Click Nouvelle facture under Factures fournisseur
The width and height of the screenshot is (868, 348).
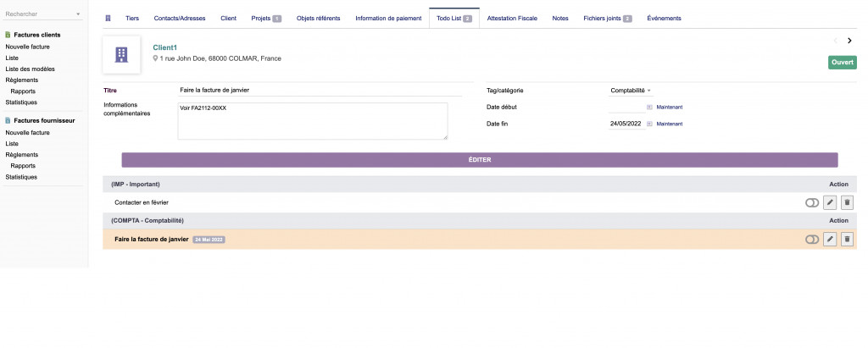[28, 133]
